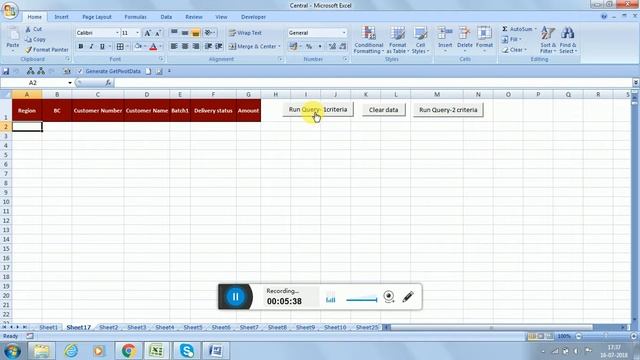Click the Decrease Decimal icon
This screenshot has width=640, height=360.
(343, 47)
